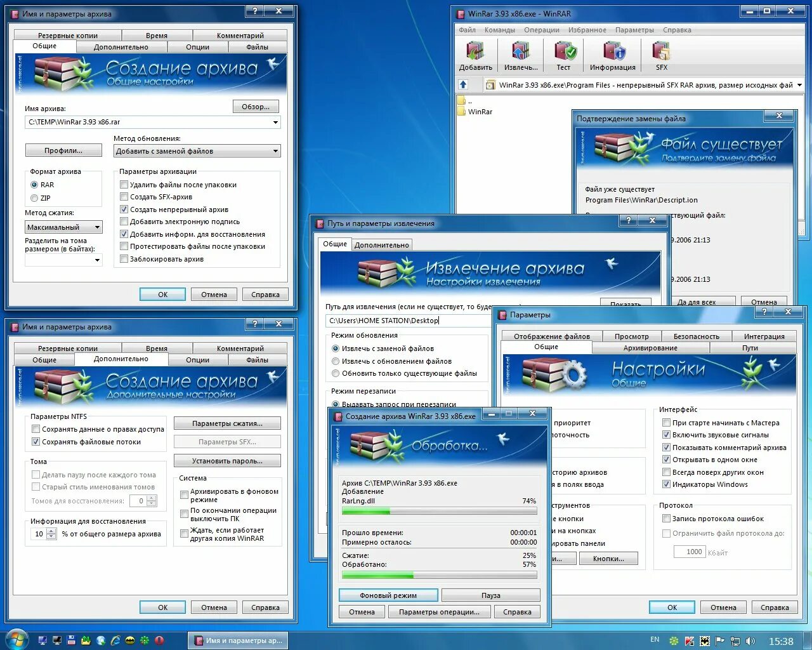This screenshot has height=650, width=812.
Task: Switch to 'Резервные копии' tab in top dialog
Action: (68, 36)
